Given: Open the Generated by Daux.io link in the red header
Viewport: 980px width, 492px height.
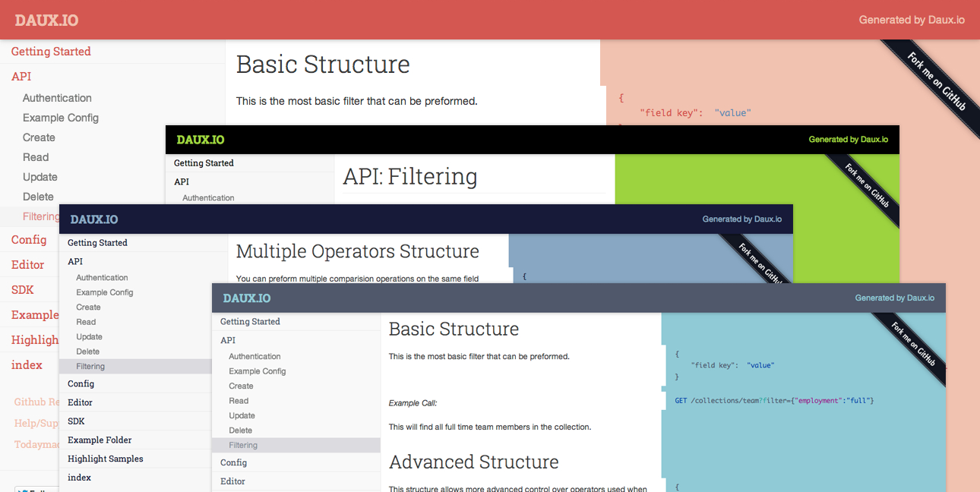Looking at the screenshot, I should (912, 20).
